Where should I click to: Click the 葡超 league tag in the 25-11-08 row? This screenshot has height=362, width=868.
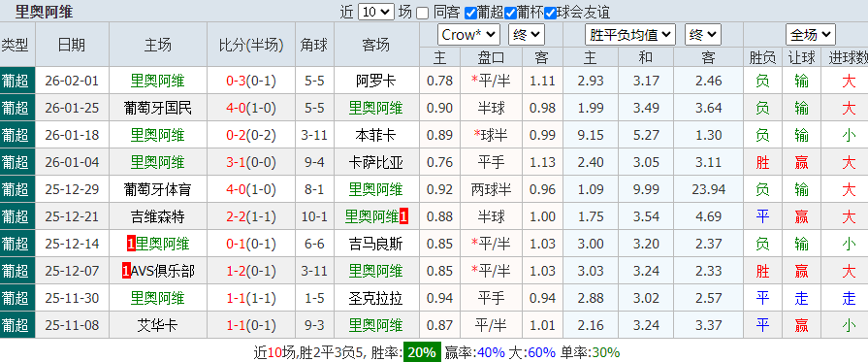[x=15, y=325]
